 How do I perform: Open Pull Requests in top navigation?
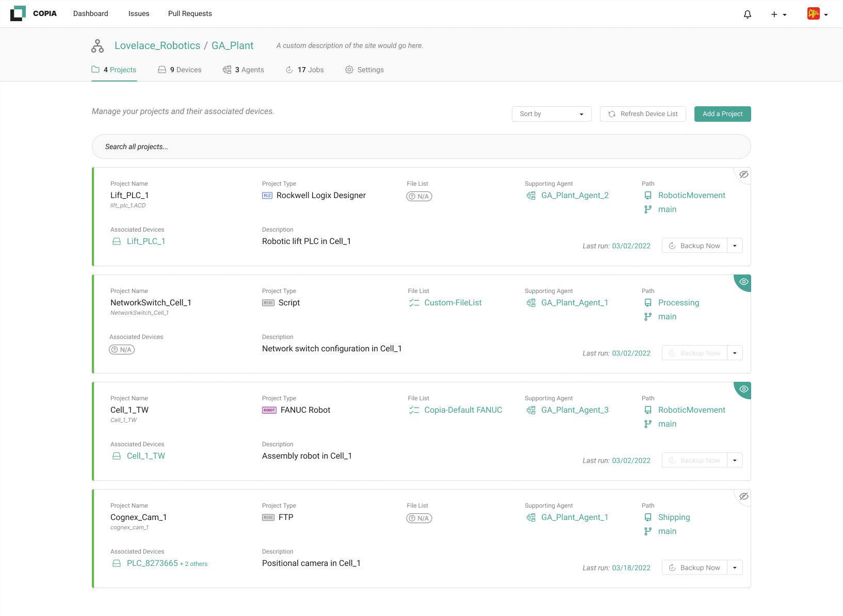190,14
